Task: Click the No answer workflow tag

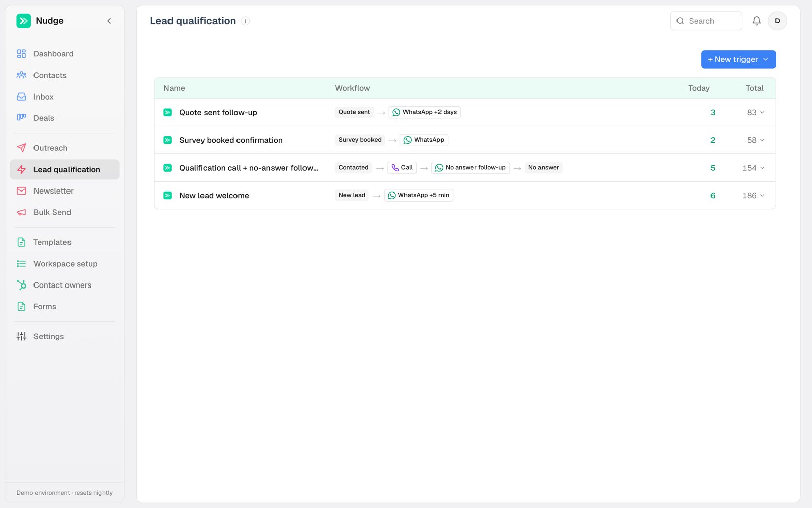Action: pos(544,168)
